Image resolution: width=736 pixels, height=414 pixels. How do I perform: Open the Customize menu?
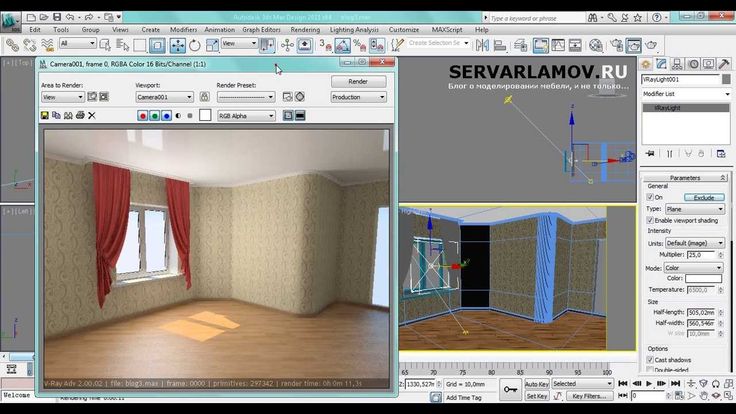click(404, 30)
